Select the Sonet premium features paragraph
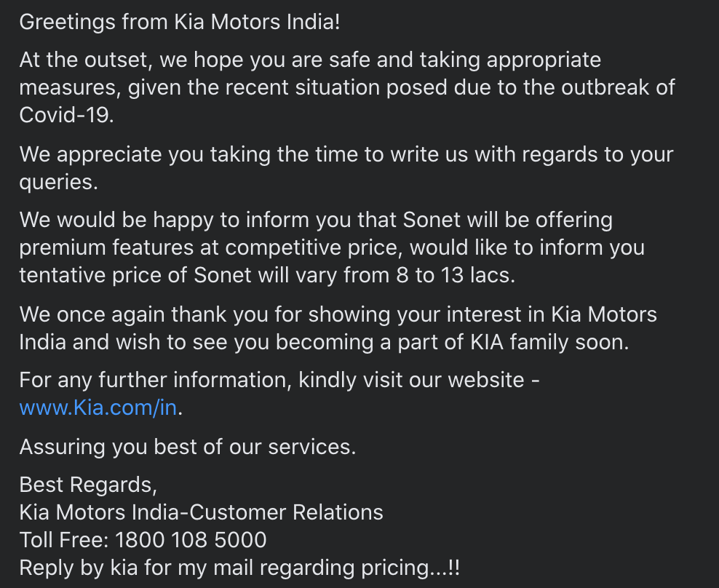The height and width of the screenshot is (588, 719). pos(332,247)
